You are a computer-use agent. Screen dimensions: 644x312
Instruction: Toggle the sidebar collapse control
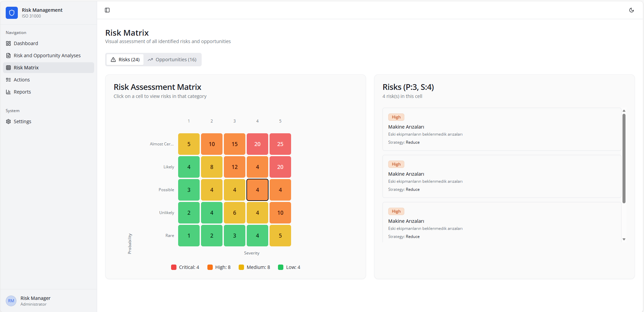point(107,10)
